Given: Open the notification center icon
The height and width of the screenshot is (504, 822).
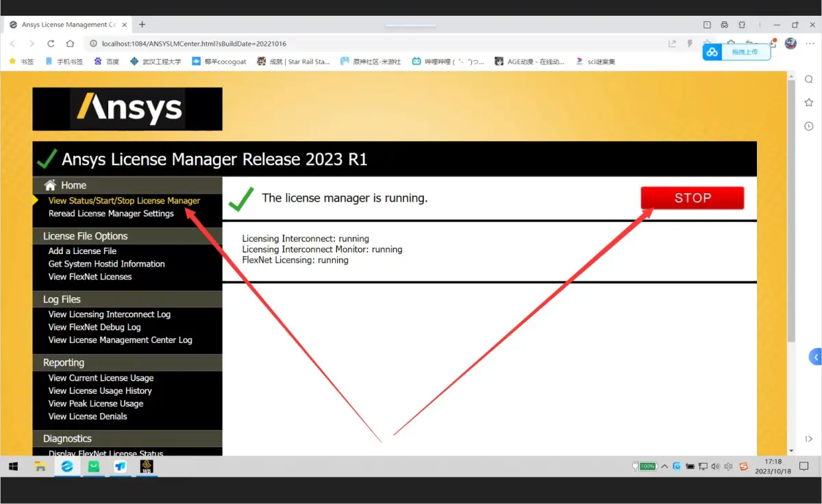Looking at the screenshot, I should tap(804, 466).
